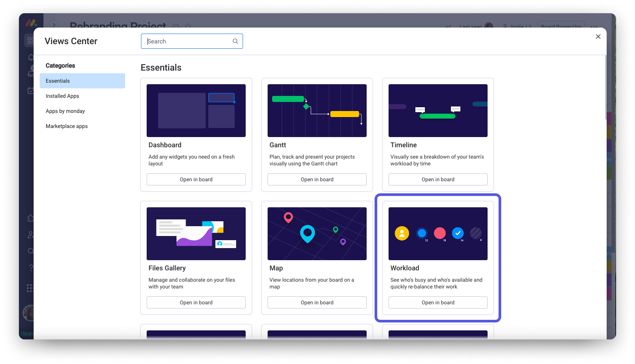Click the monday.com logo behind the dialog
This screenshot has width=635, height=364.
[x=31, y=23]
